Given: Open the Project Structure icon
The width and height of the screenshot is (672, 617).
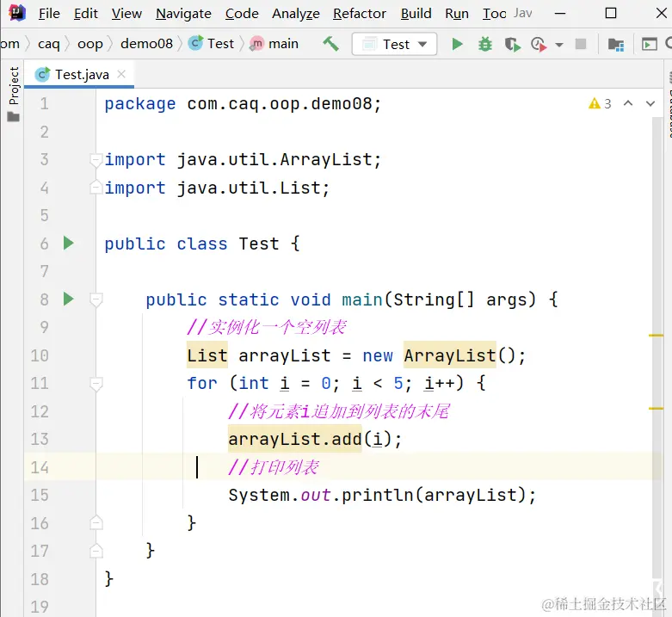Looking at the screenshot, I should click(x=616, y=44).
